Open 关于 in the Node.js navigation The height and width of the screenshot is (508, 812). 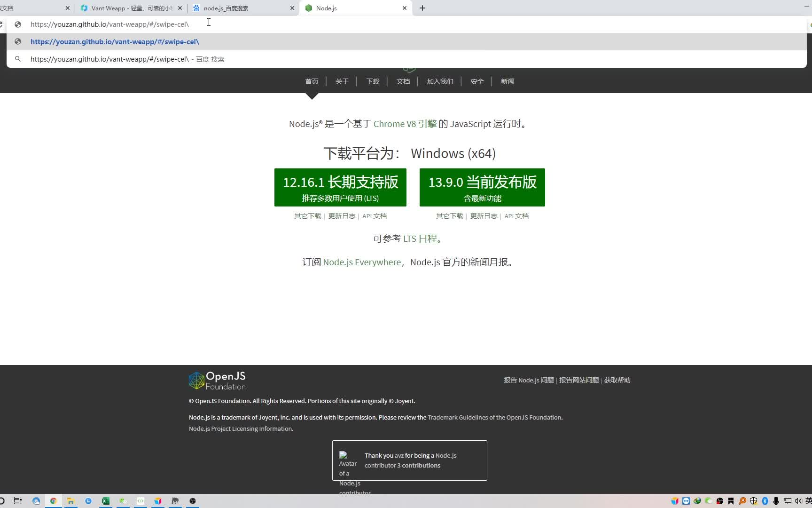(342, 81)
